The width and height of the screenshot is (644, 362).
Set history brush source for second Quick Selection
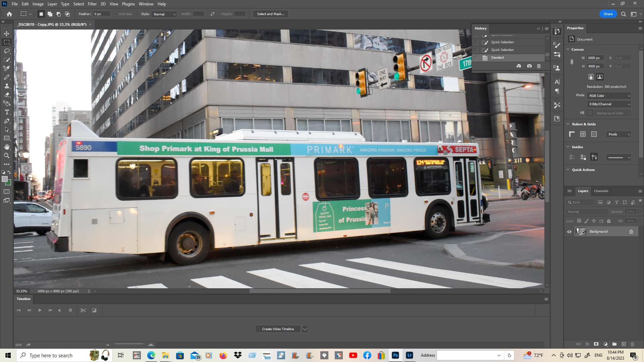476,50
